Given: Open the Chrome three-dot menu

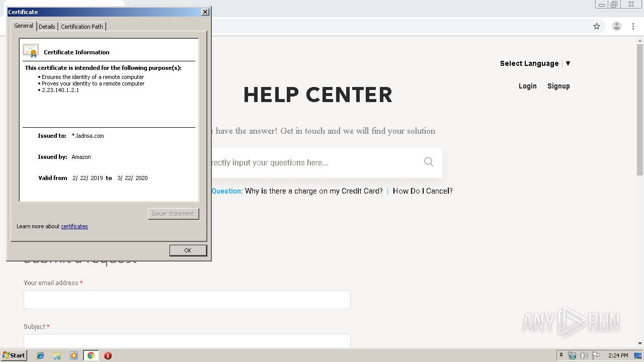Looking at the screenshot, I should pyautogui.click(x=633, y=26).
